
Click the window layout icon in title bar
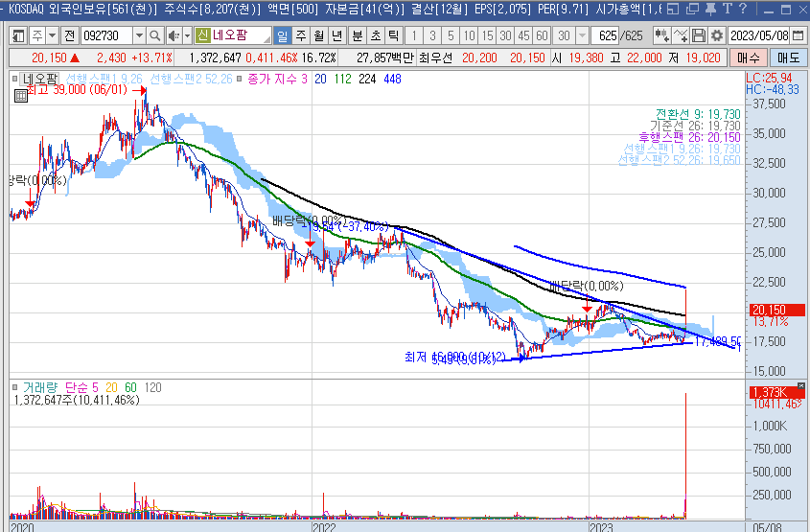(x=673, y=9)
